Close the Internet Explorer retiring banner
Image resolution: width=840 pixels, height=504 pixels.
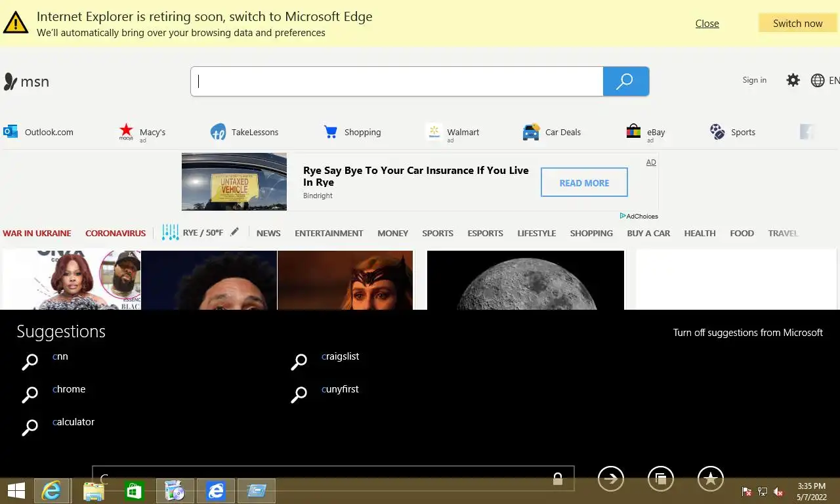click(x=707, y=23)
